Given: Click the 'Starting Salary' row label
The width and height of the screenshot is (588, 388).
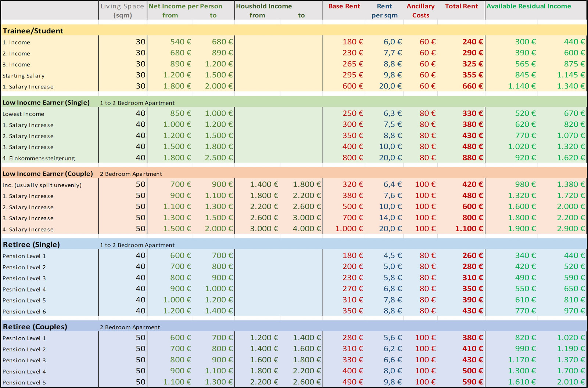Looking at the screenshot, I should (24, 76).
